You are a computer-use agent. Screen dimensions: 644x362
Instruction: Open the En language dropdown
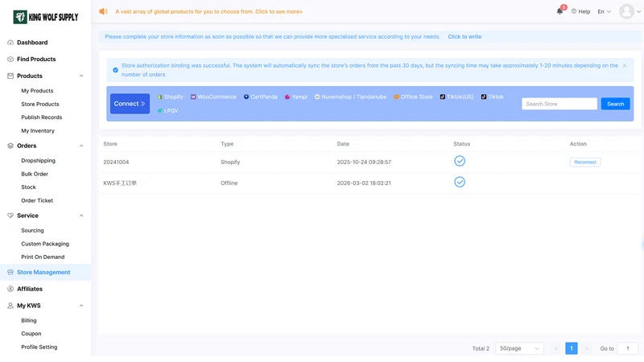[x=605, y=11]
